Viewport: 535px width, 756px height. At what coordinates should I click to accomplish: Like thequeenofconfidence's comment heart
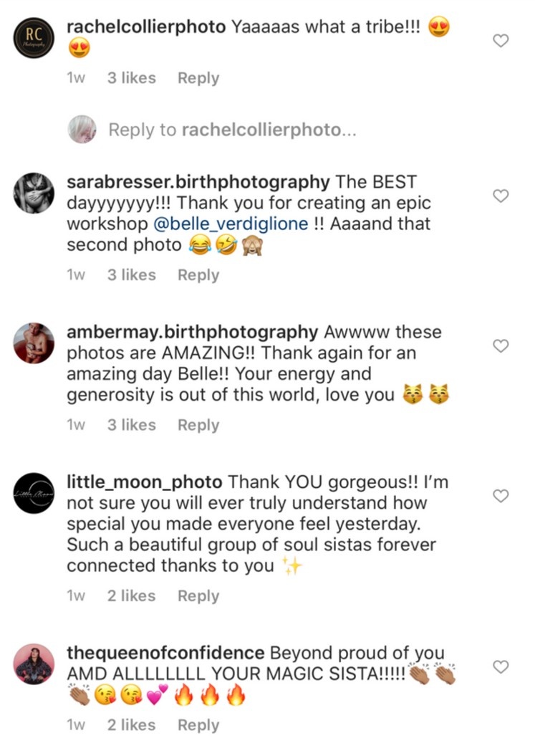pyautogui.click(x=501, y=667)
